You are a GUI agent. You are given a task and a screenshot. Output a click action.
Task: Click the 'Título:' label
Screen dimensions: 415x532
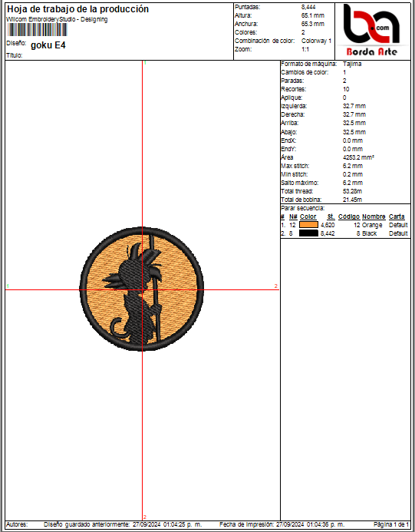pos(15,55)
